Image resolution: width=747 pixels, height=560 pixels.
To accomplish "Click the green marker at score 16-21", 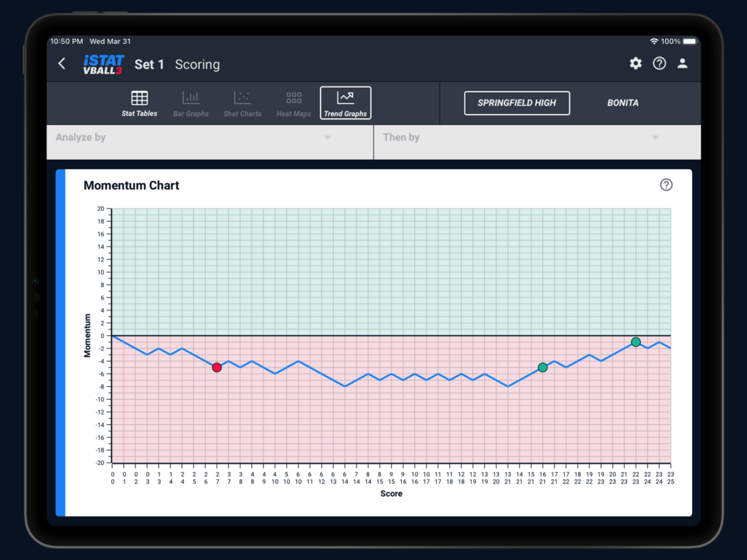I will click(543, 367).
